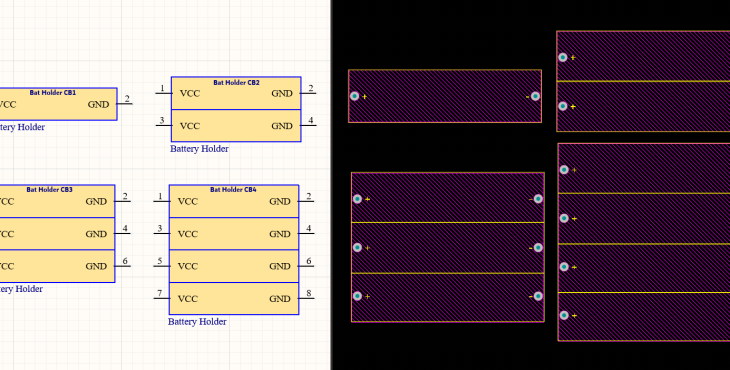Click positive pad of single-cell PCB footprint

coord(355,96)
